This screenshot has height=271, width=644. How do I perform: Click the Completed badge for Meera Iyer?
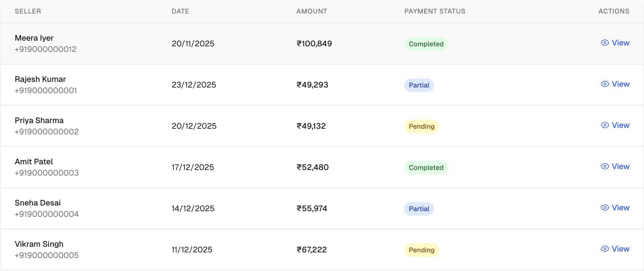pyautogui.click(x=426, y=44)
